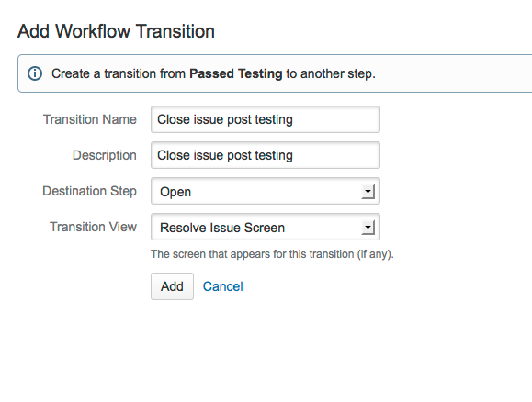Image resolution: width=532 pixels, height=402 pixels.
Task: Open the Transition View dropdown
Action: 266,227
